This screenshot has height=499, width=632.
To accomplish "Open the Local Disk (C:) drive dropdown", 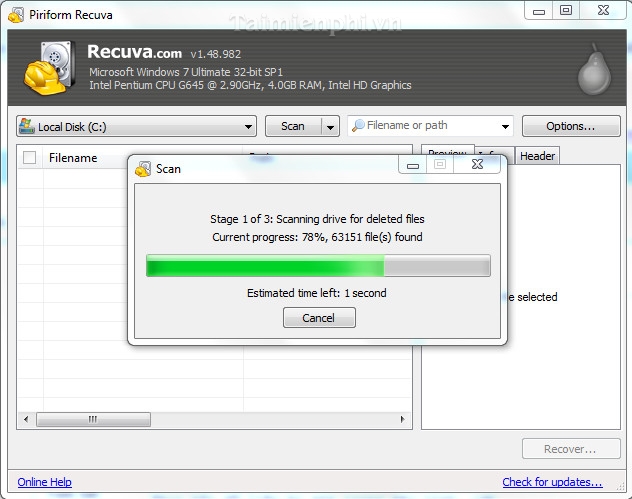I will (248, 127).
